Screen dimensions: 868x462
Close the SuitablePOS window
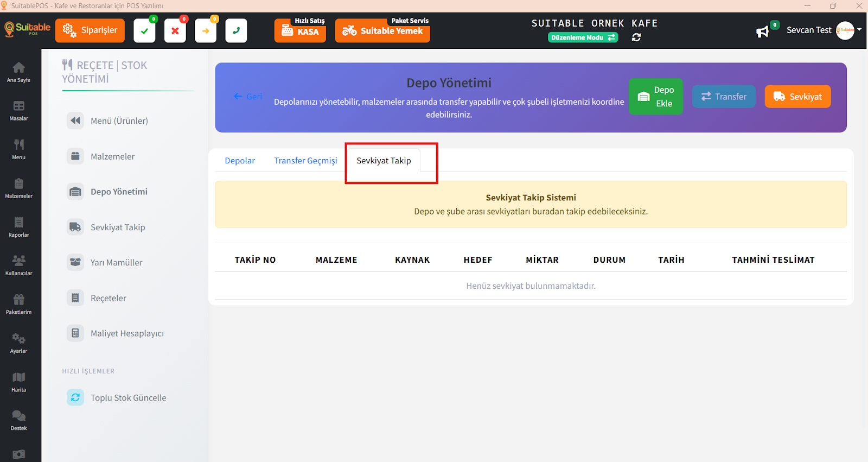click(859, 6)
